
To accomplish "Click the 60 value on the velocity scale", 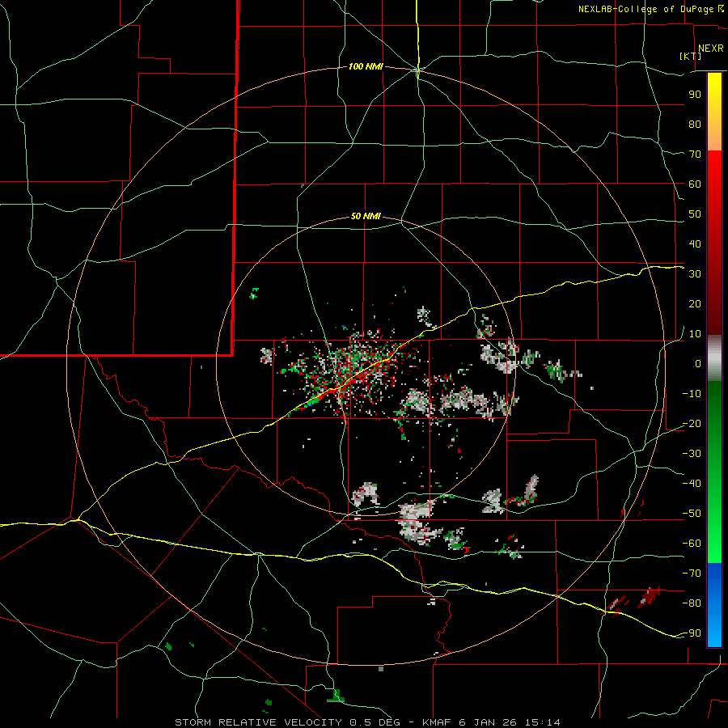I will 695,184.
